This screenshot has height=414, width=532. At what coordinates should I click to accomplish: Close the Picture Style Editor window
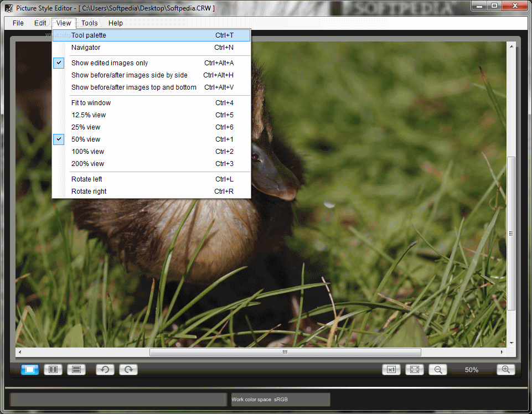(515, 6)
